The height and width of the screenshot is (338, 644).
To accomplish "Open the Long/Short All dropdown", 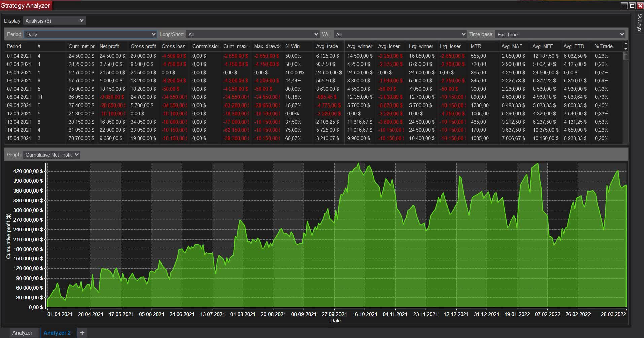I will 253,34.
